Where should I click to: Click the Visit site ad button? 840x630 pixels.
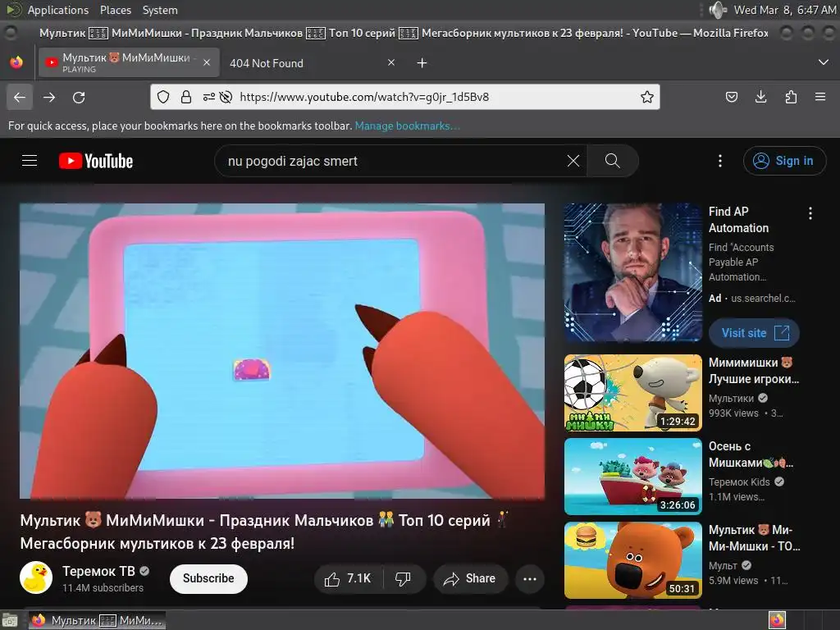click(x=754, y=333)
